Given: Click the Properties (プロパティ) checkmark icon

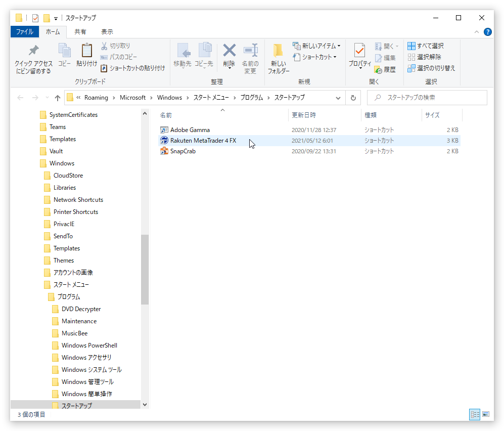Looking at the screenshot, I should [359, 51].
